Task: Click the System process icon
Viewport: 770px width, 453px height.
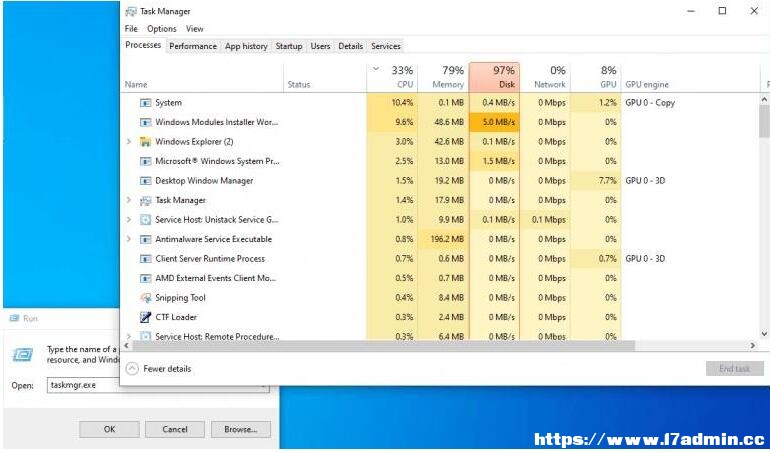Action: [145, 103]
